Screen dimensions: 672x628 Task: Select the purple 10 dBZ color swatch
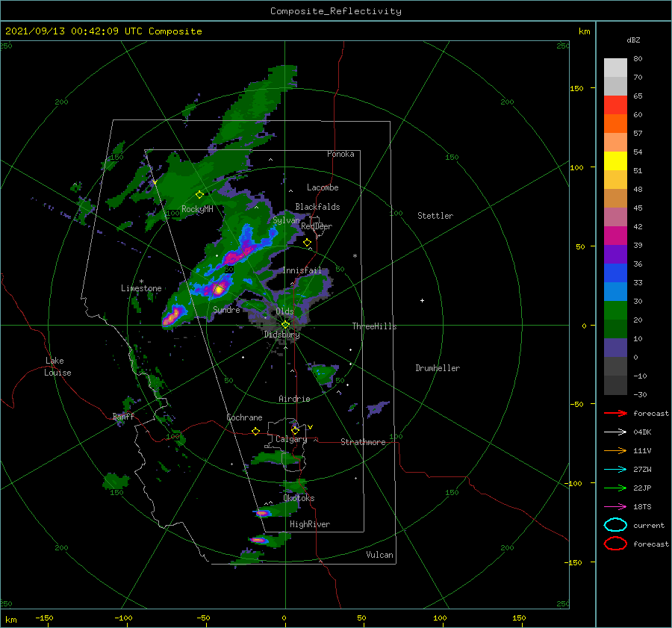tap(615, 347)
